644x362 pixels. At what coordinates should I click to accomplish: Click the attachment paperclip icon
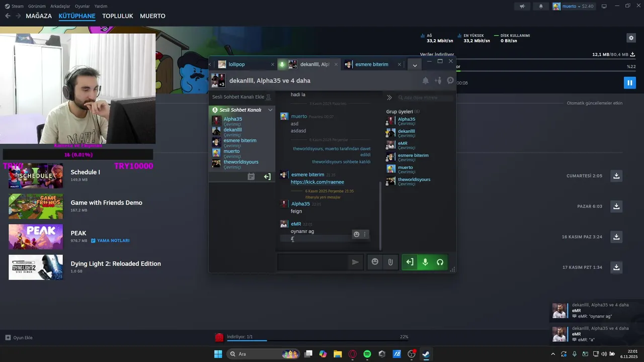coord(390,262)
